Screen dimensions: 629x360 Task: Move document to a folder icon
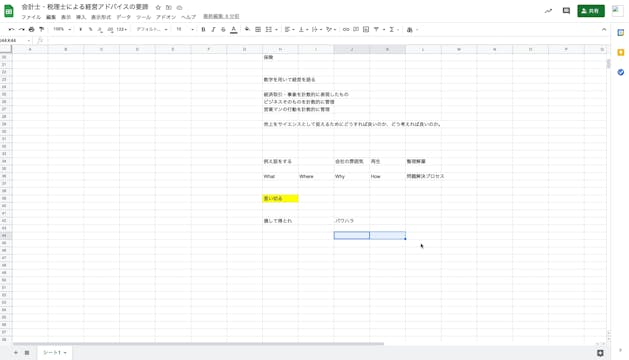(168, 7)
